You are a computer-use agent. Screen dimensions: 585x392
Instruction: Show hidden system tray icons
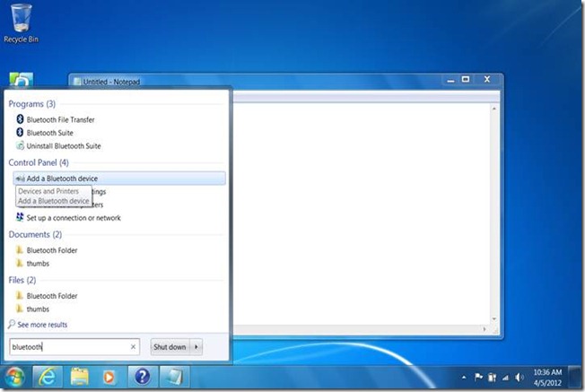tap(464, 377)
